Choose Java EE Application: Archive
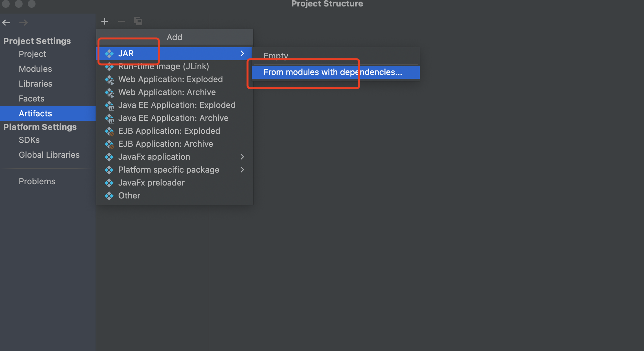644x351 pixels. pos(175,118)
